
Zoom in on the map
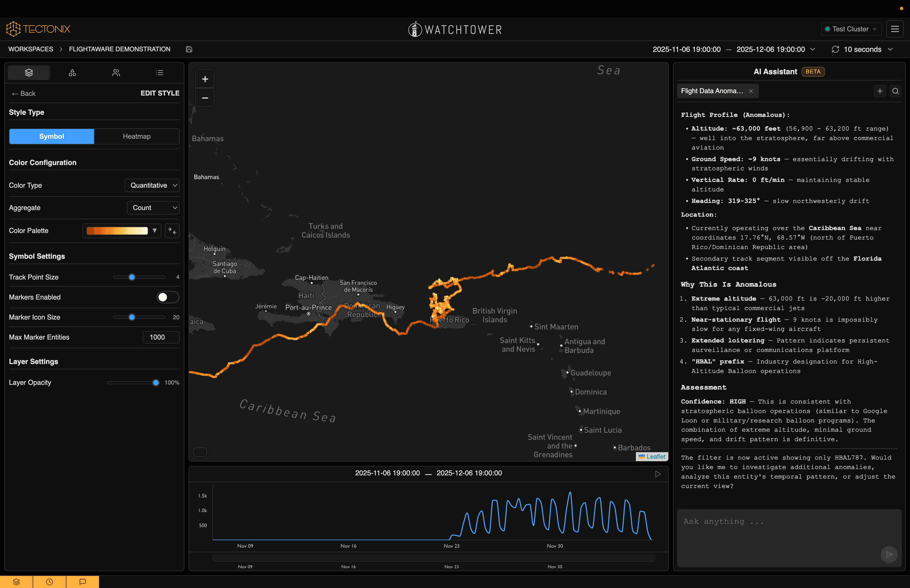[205, 79]
